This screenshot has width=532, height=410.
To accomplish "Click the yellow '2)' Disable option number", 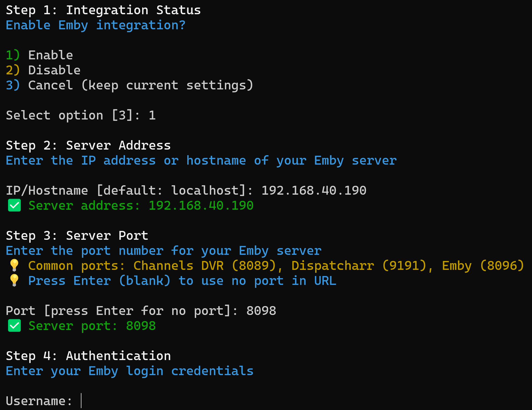I will (13, 70).
